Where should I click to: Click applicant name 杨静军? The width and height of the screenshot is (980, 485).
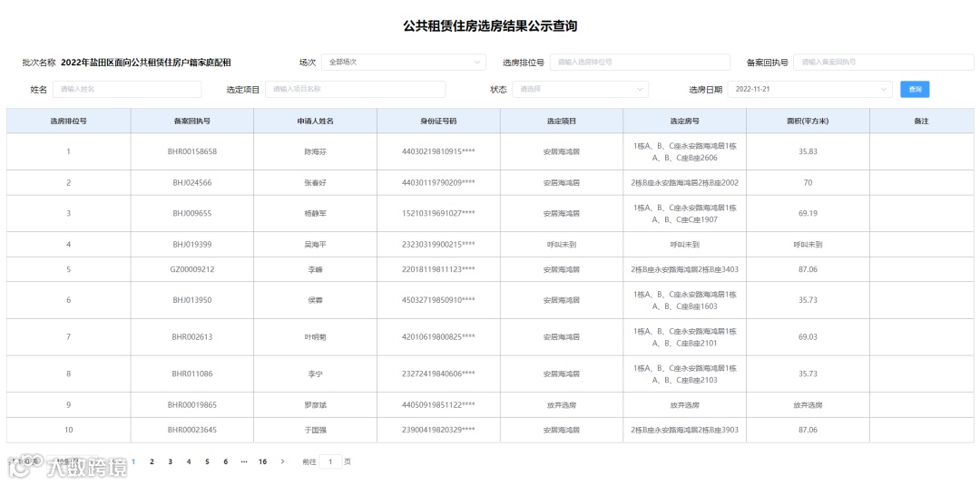click(315, 213)
